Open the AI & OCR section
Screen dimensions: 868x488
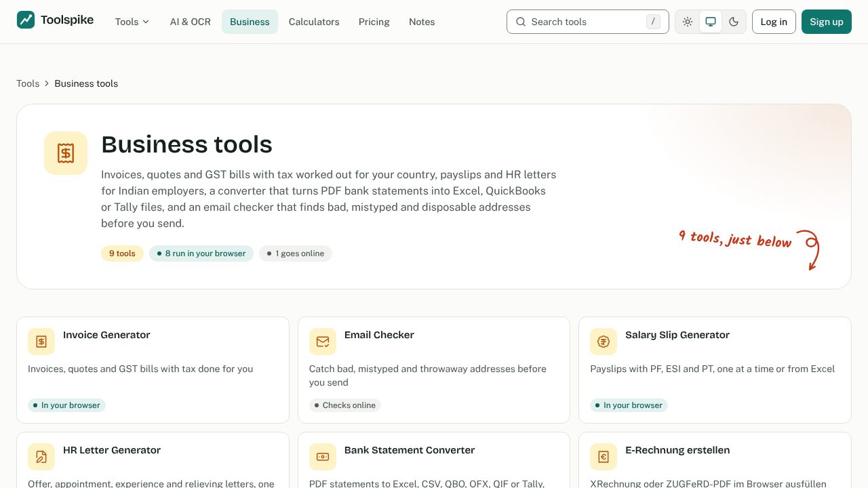pyautogui.click(x=191, y=22)
